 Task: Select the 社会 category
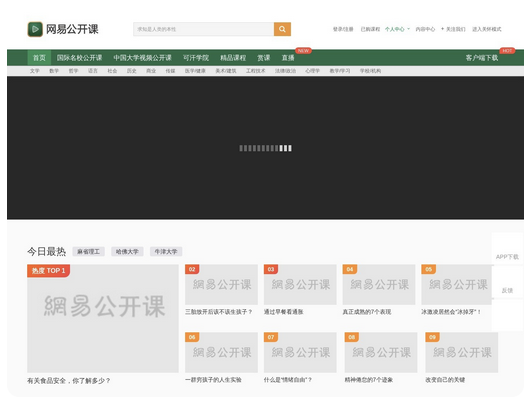point(112,71)
